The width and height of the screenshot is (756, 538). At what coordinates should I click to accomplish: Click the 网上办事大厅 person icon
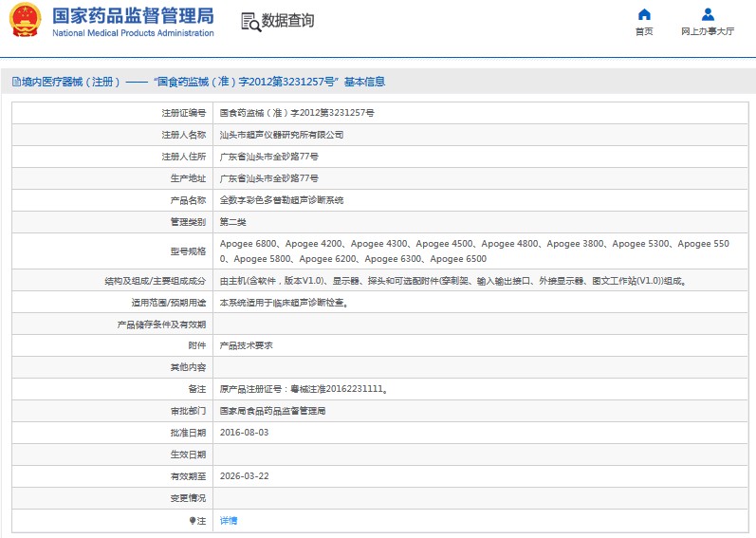[708, 14]
